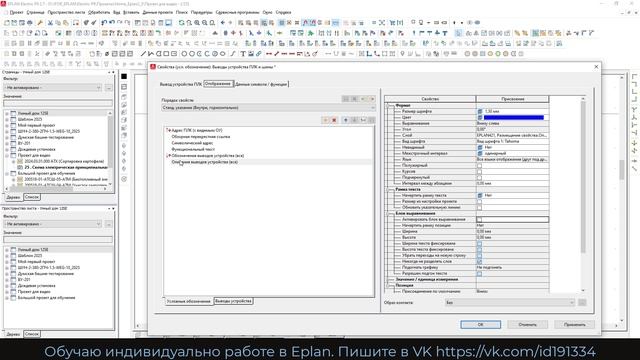Expand the Значение / единица измерения group

tap(389, 280)
